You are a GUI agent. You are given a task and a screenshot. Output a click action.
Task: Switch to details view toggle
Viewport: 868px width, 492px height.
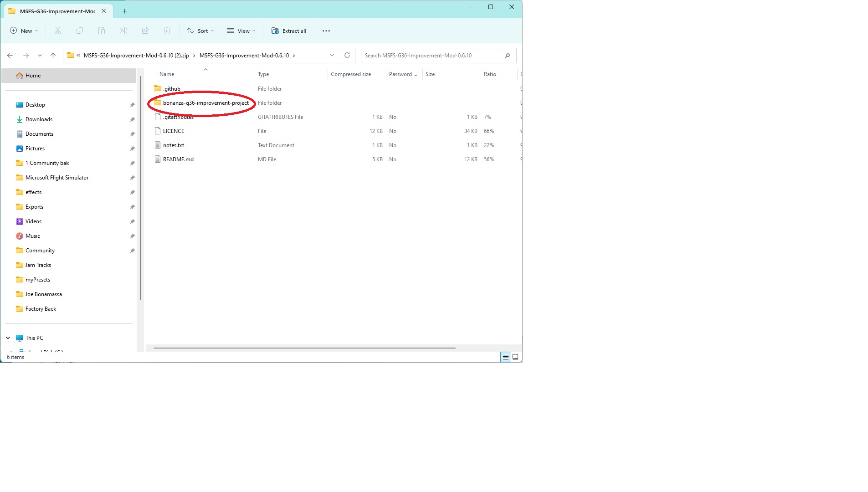(505, 357)
